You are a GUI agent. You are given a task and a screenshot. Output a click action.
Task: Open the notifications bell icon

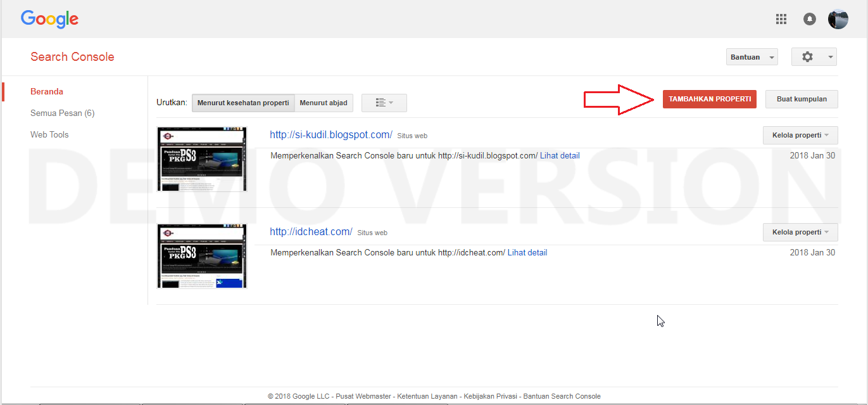[x=810, y=19]
